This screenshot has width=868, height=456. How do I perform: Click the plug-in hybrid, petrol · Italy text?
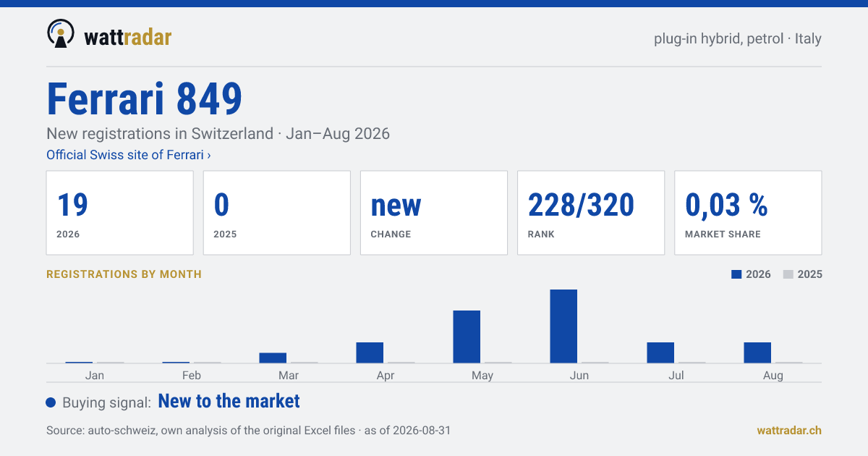click(738, 38)
